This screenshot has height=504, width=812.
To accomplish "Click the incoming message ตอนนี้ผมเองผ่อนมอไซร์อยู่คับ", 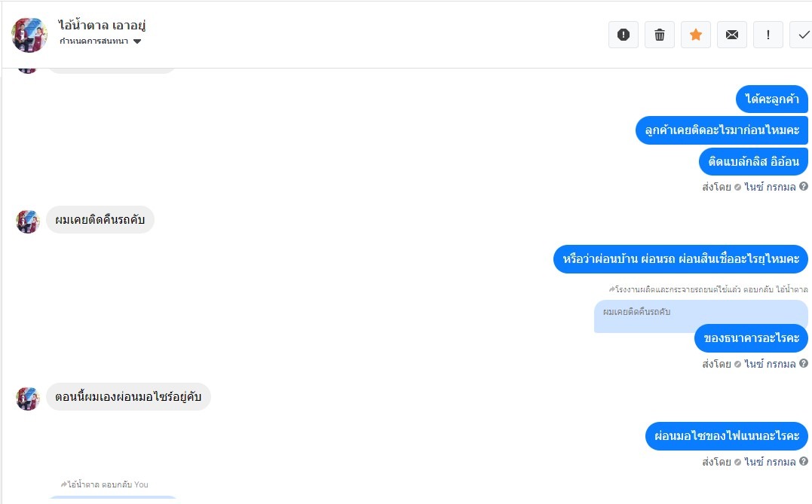I will (128, 397).
